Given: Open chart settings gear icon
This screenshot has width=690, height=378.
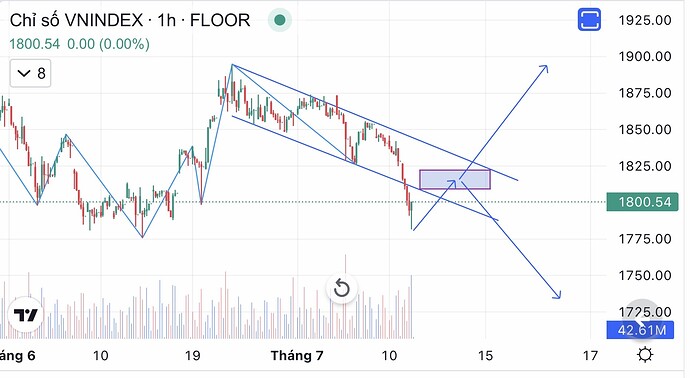Looking at the screenshot, I should pyautogui.click(x=645, y=354).
